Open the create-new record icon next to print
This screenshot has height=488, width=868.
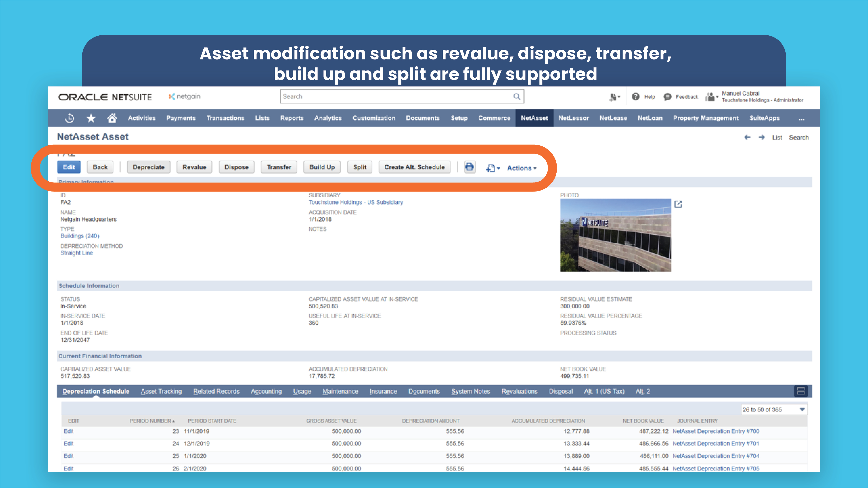coord(491,168)
